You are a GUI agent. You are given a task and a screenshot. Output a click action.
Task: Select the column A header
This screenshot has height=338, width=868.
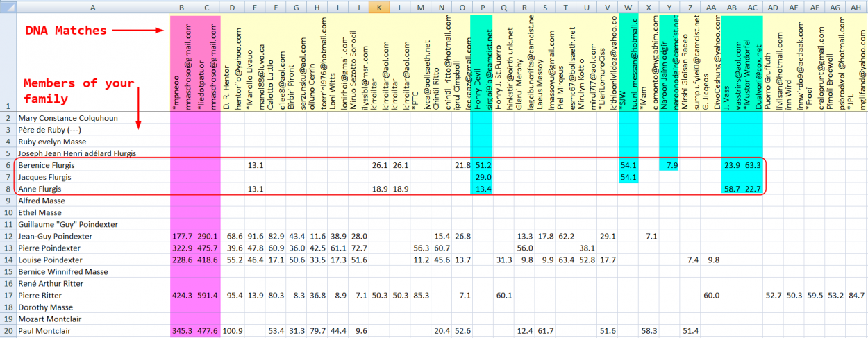coord(93,6)
